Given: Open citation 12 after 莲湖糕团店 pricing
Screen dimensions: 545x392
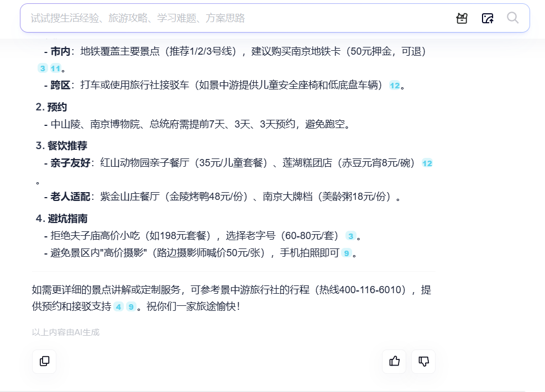Looking at the screenshot, I should click(426, 163).
